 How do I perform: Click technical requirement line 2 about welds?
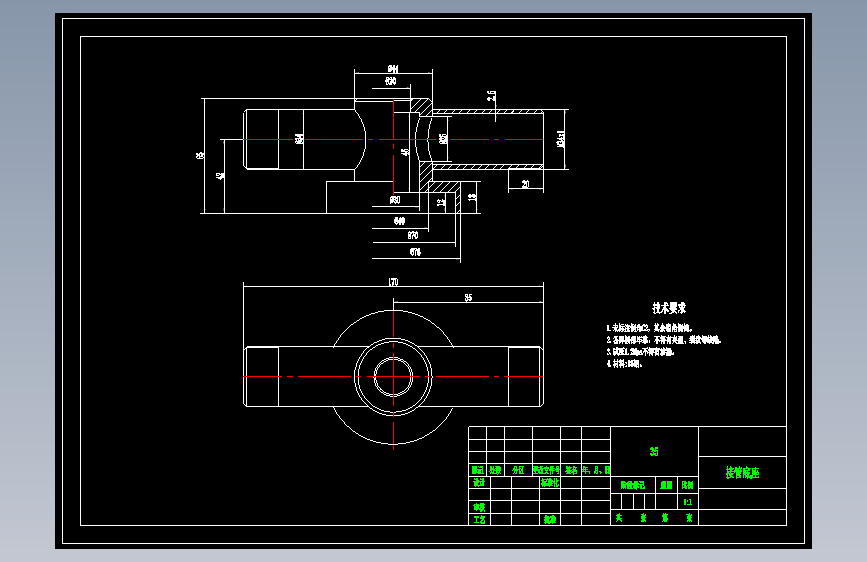pos(664,340)
